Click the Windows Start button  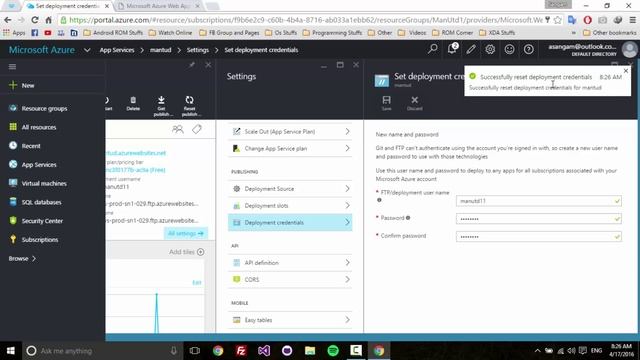click(x=11, y=351)
